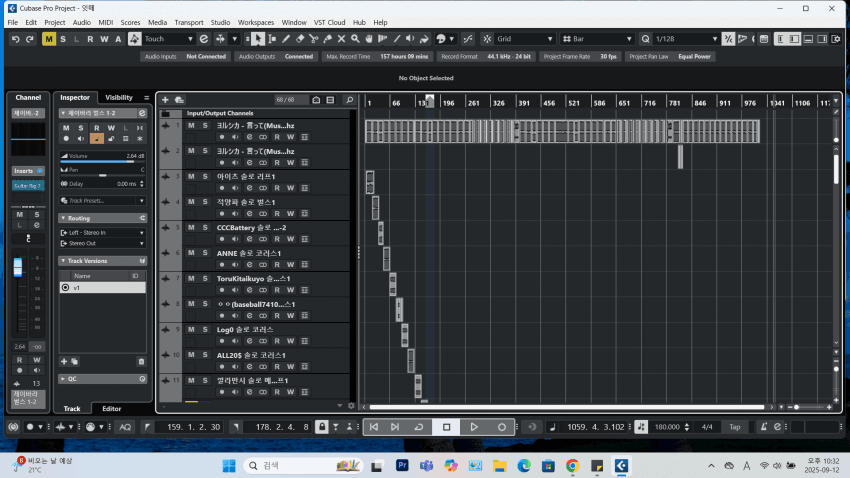The image size is (850, 478).
Task: Delete track version with trash icon
Action: tap(141, 361)
